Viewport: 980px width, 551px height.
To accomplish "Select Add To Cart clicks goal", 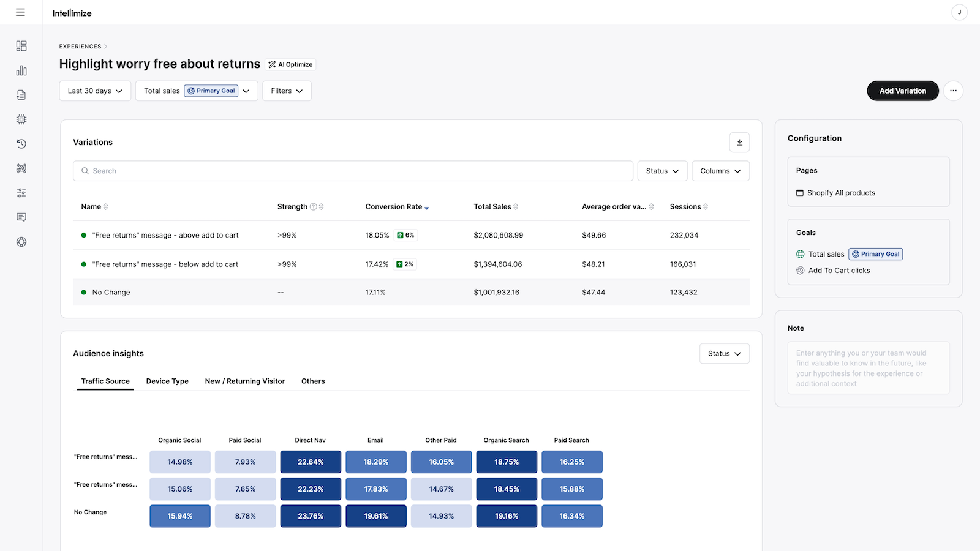I will (840, 270).
